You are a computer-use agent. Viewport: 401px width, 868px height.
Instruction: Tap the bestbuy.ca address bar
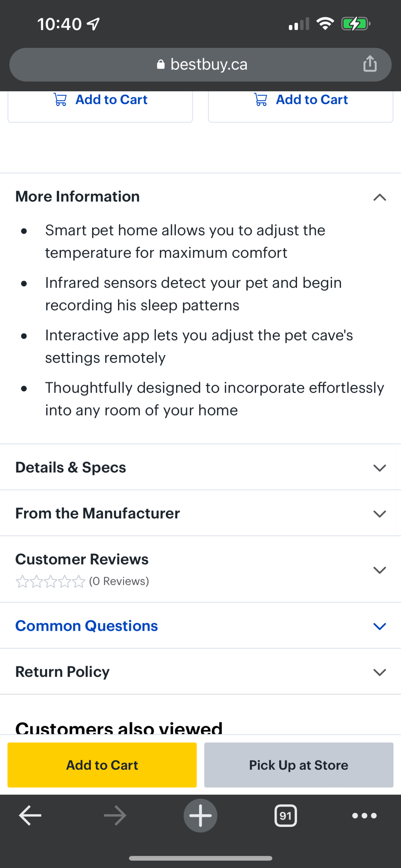200,64
